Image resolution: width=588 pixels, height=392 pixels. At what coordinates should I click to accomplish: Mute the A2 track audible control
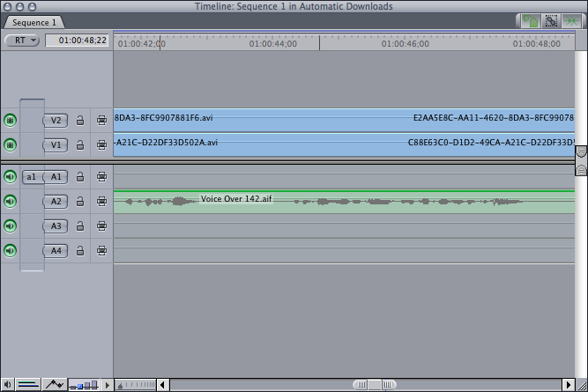(10, 202)
